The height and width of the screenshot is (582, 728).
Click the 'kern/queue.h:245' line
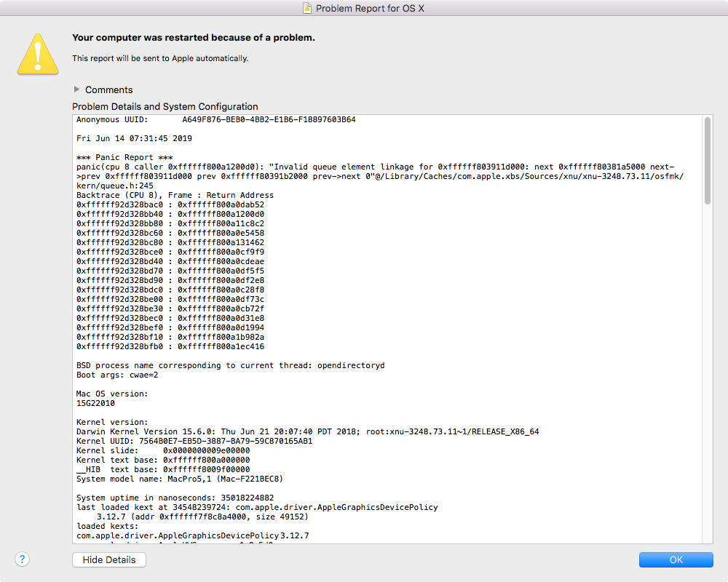(115, 186)
